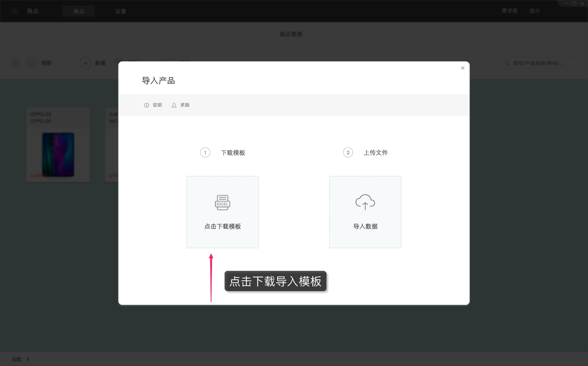The height and width of the screenshot is (366, 588).
Task: Click the 刷新 refresh icon
Action: (32, 63)
